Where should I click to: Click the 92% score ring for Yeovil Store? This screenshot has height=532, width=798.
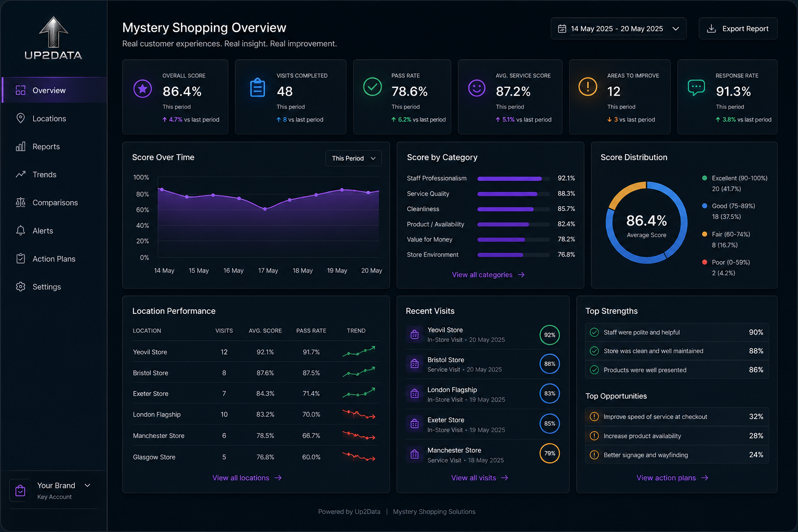(x=550, y=335)
